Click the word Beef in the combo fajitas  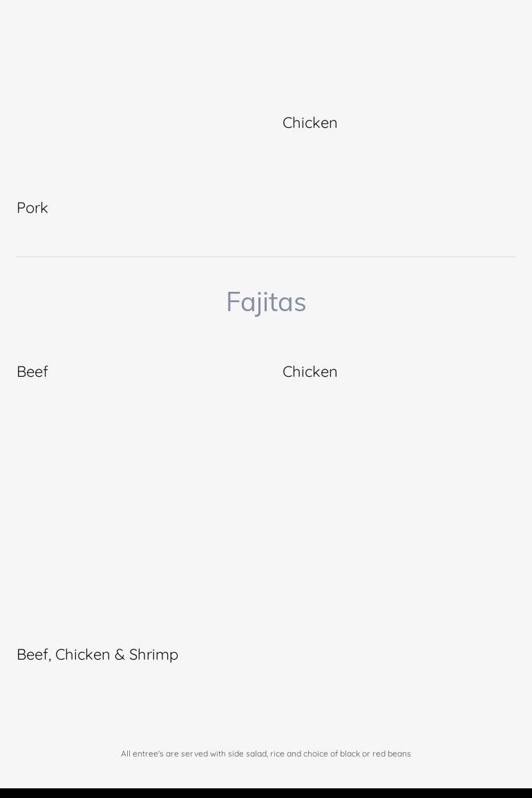click(x=32, y=654)
